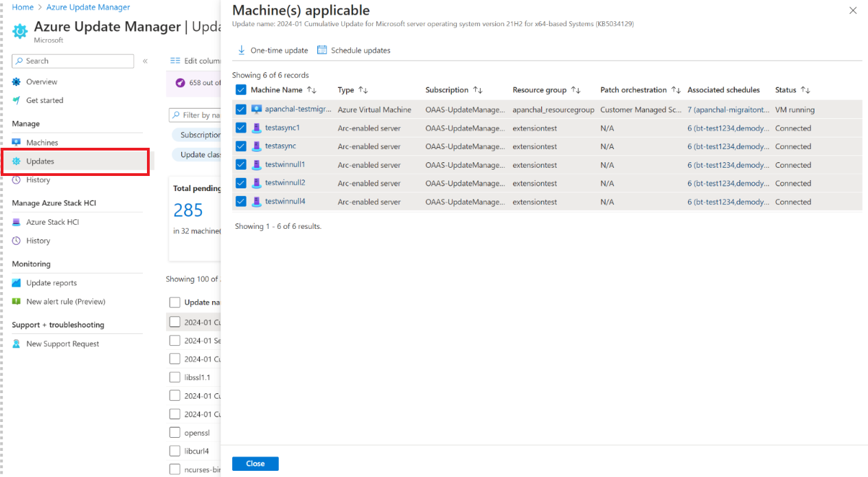Close the Machine(s) applicable panel with X
This screenshot has height=477, width=868.
pos(853,10)
